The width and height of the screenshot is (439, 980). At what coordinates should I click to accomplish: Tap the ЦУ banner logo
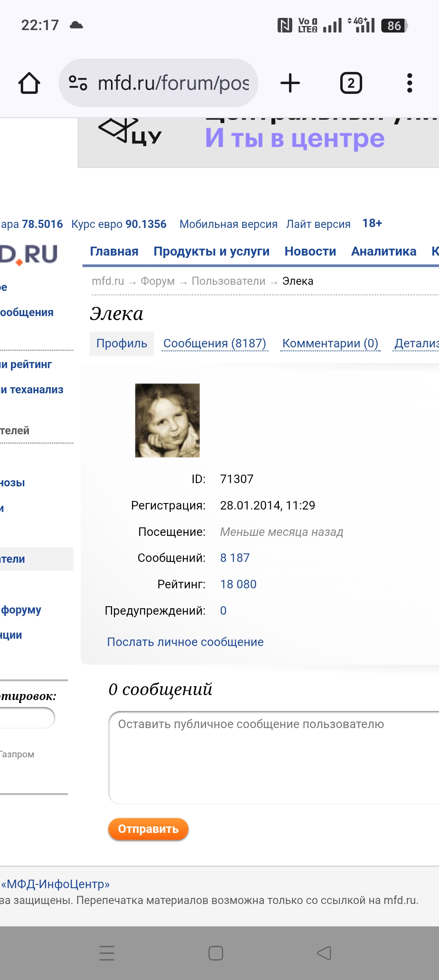(130, 132)
